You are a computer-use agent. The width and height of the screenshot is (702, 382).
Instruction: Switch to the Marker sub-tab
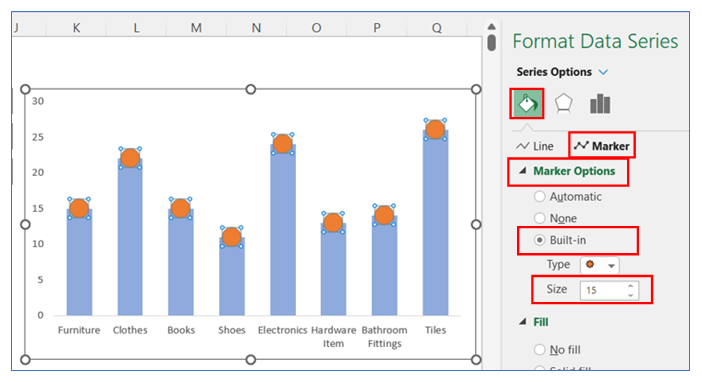tap(601, 146)
